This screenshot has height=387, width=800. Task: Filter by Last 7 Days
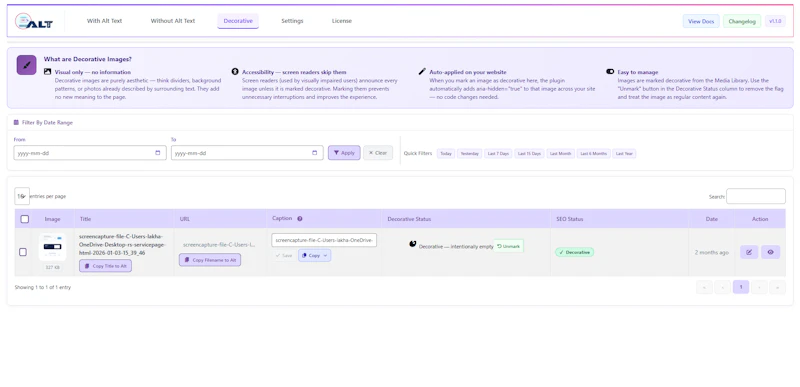pyautogui.click(x=498, y=153)
